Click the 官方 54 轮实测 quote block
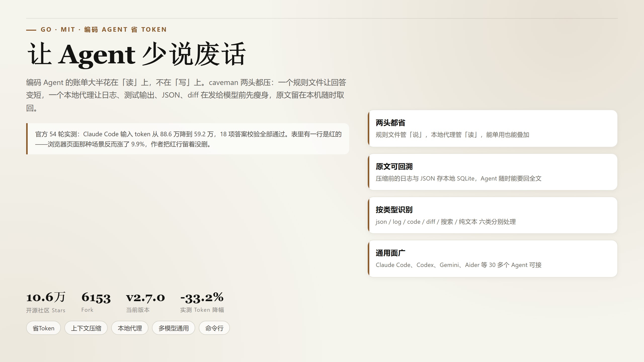This screenshot has height=362, width=644. point(188,139)
